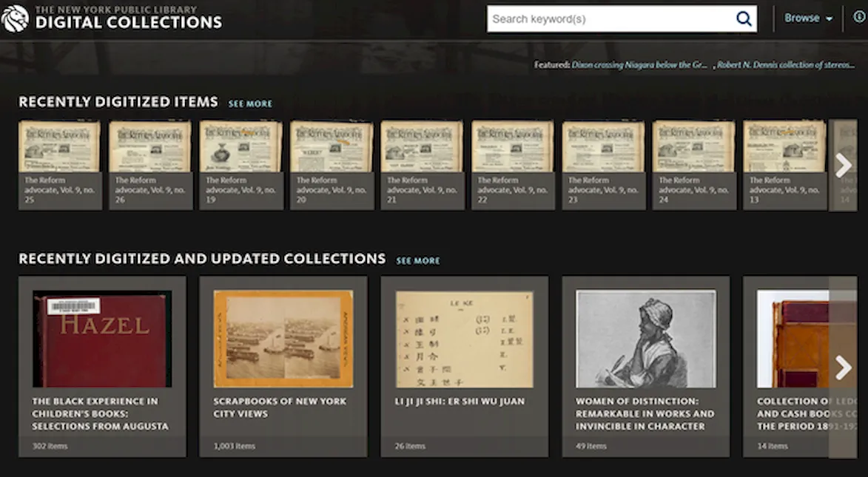Open the info icon in header
868x477 pixels.
pyautogui.click(x=858, y=18)
